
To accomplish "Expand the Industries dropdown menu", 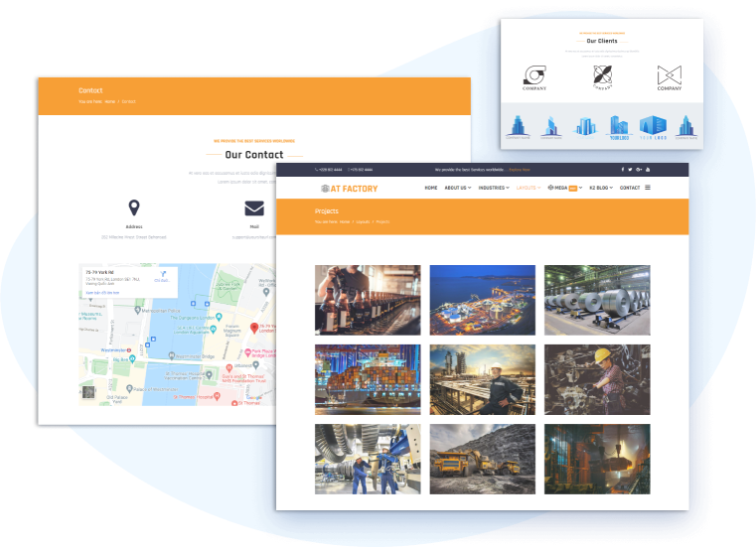I will 494,188.
